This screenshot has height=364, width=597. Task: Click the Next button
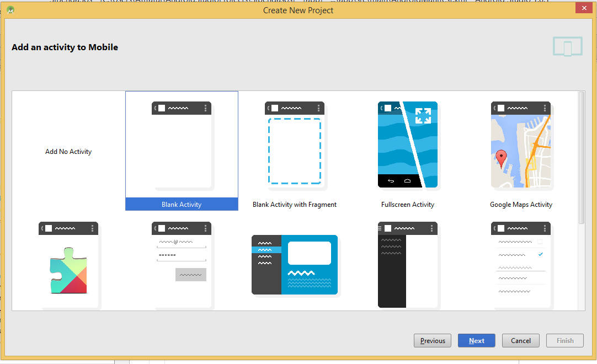476,340
